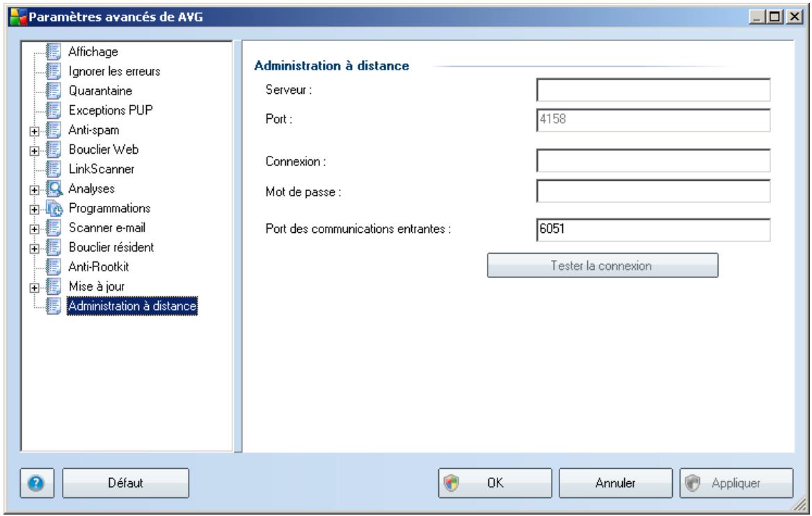Select Bouclier résident label
Image resolution: width=812 pixels, height=516 pixels.
111,248
